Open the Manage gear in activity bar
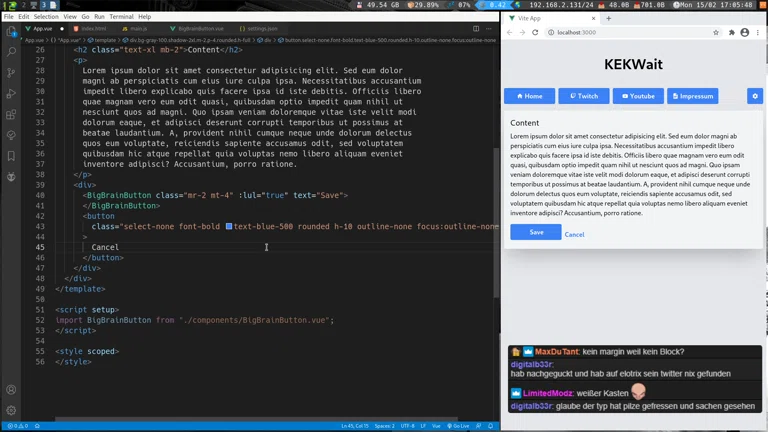 pos(11,410)
